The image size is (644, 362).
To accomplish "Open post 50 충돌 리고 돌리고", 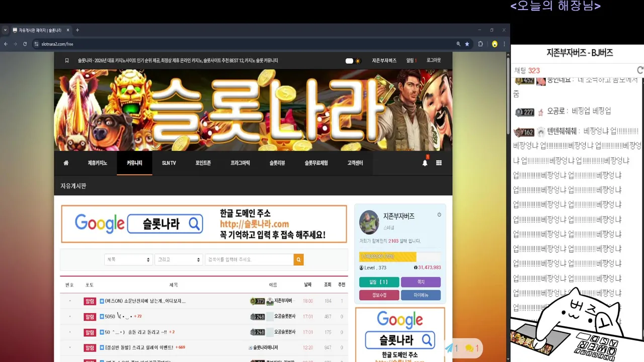I will [136, 332].
